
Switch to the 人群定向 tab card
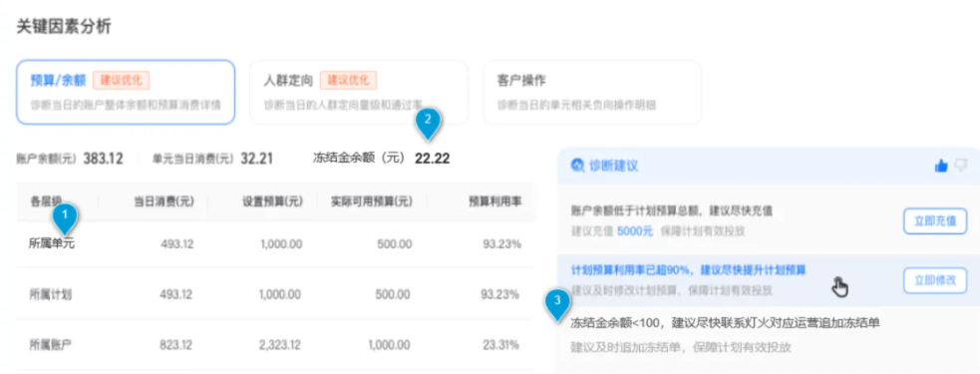tap(359, 93)
